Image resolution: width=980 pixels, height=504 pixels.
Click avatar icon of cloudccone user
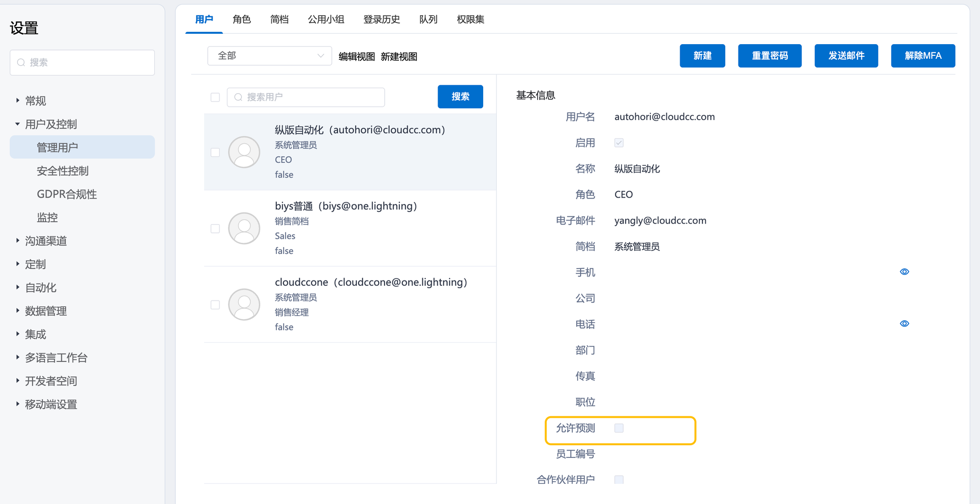coord(244,304)
